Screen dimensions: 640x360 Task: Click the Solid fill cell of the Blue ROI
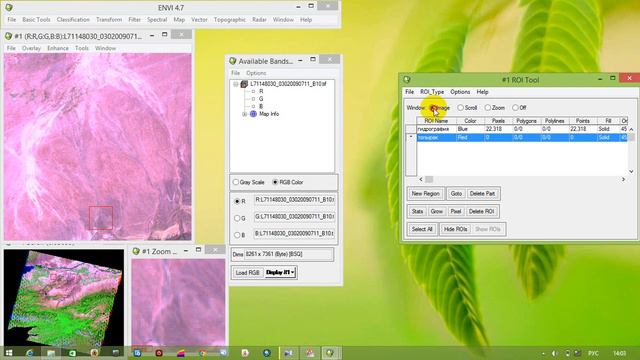click(608, 129)
